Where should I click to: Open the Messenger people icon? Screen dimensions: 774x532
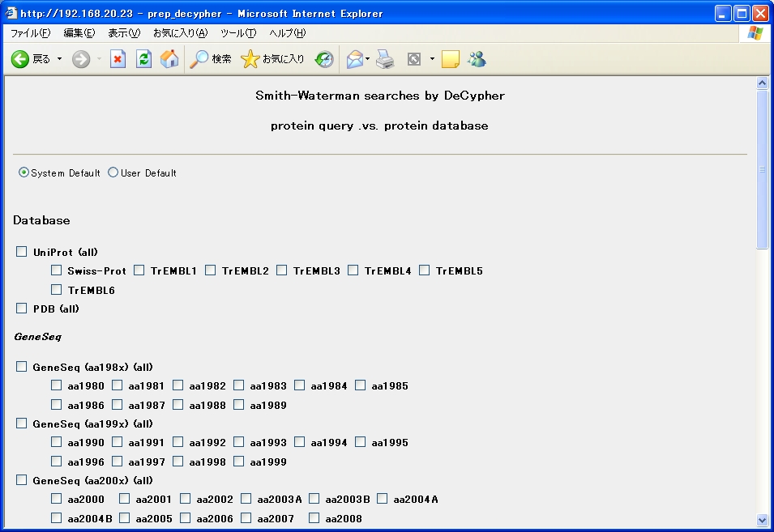pos(477,59)
